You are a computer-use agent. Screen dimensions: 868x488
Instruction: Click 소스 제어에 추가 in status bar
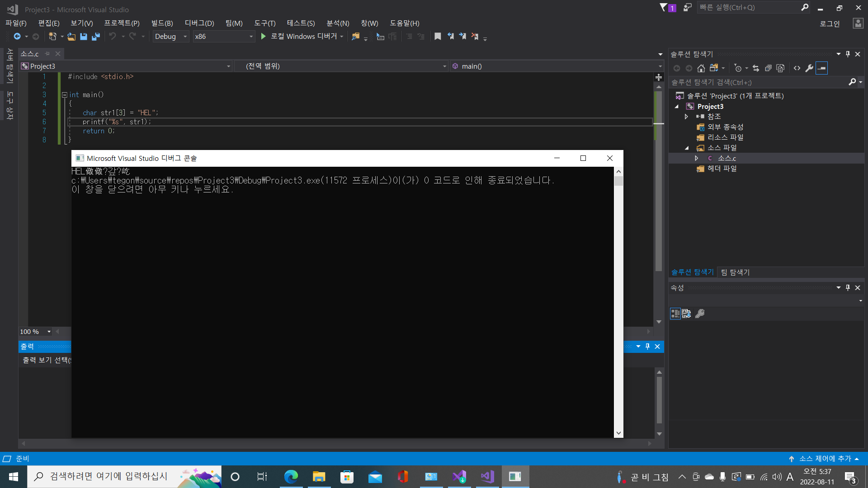[x=825, y=459]
